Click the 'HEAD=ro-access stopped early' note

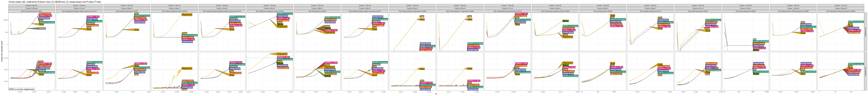tap(22, 89)
